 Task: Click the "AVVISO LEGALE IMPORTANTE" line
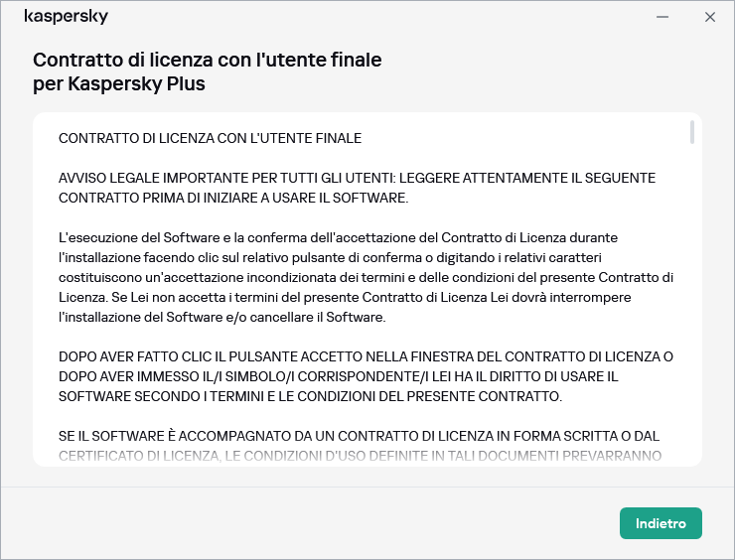pyautogui.click(x=357, y=178)
